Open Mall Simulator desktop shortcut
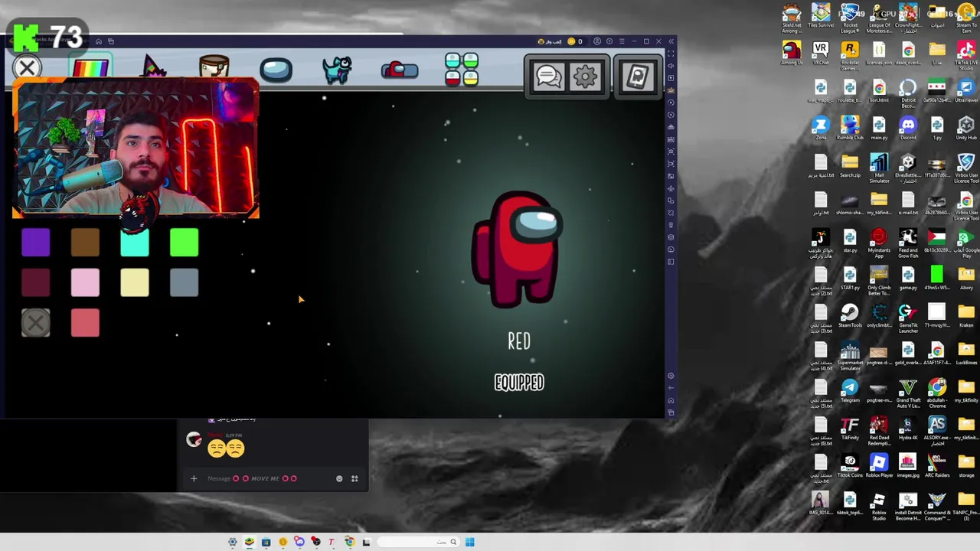Screen dimensions: 980x551 (x=879, y=168)
